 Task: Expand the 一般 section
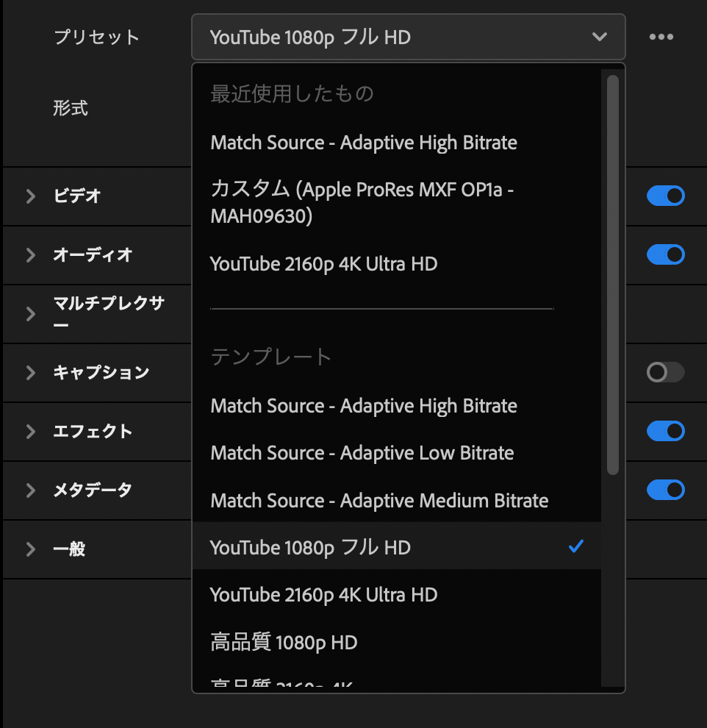31,549
